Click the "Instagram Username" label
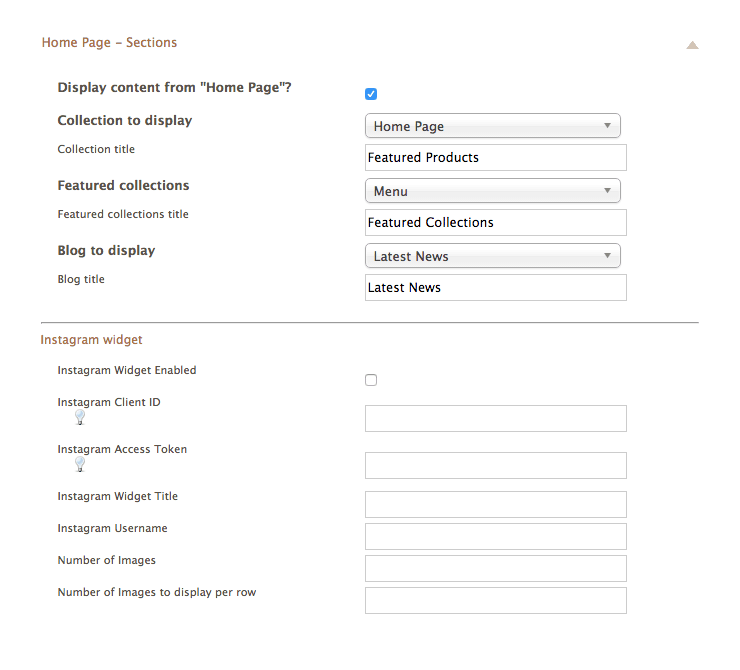Image resolution: width=740 pixels, height=670 pixels. (112, 528)
